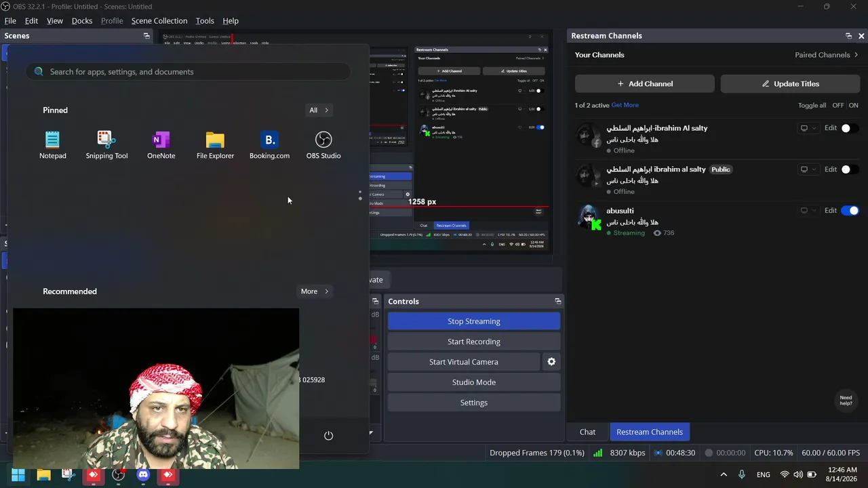The width and height of the screenshot is (868, 488).
Task: Open chat dropdown for Facebook ibrahim Al salty
Action: point(808,128)
